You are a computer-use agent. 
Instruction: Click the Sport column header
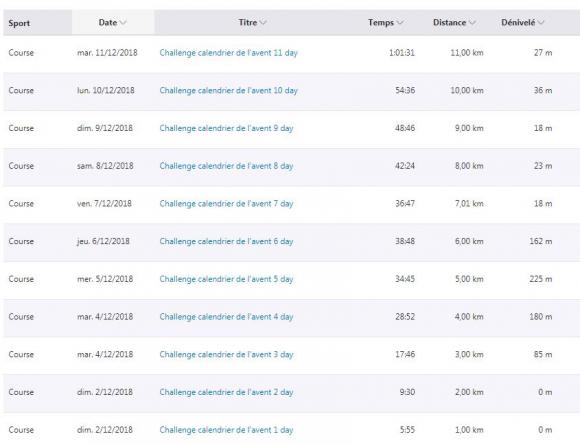coord(19,23)
